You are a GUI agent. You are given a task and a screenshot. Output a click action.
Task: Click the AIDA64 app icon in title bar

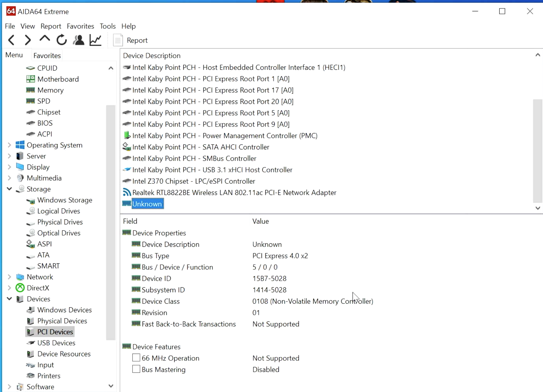(11, 11)
